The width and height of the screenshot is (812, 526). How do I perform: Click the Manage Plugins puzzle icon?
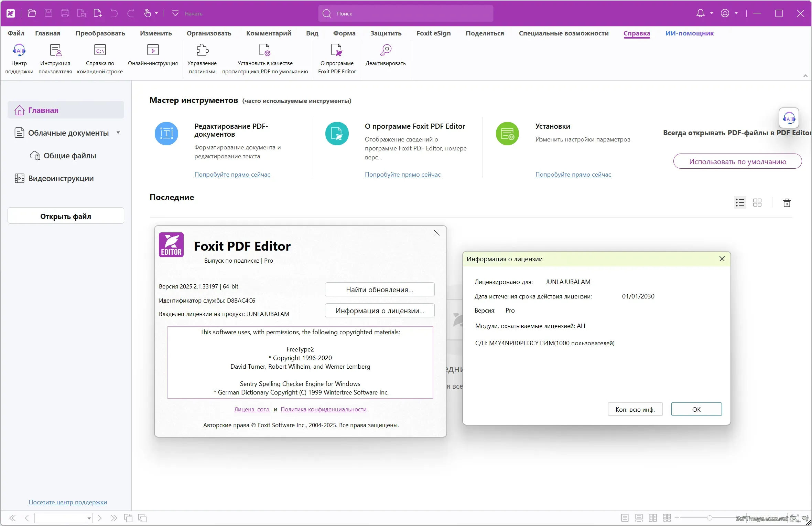pyautogui.click(x=202, y=51)
